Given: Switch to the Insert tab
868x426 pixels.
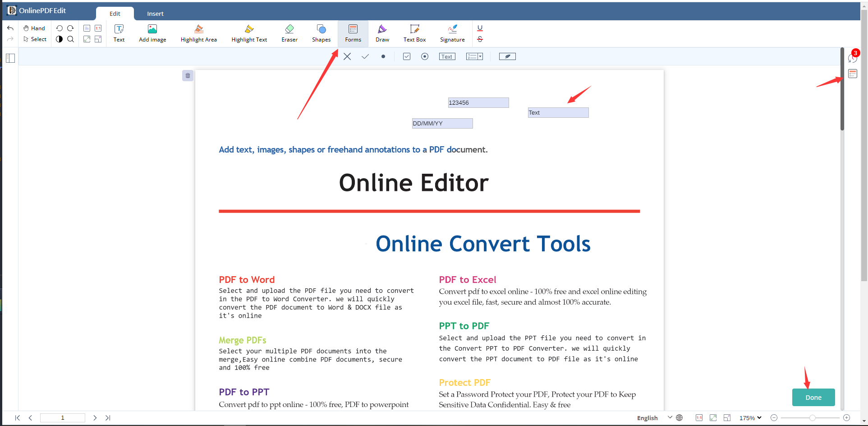Looking at the screenshot, I should pyautogui.click(x=155, y=14).
